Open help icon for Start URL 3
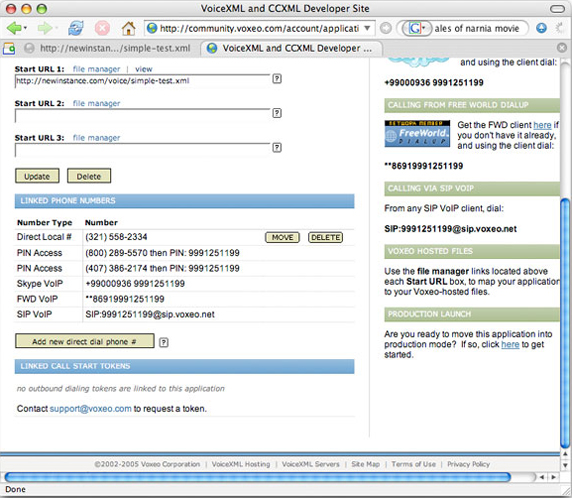The width and height of the screenshot is (572, 498). (277, 147)
